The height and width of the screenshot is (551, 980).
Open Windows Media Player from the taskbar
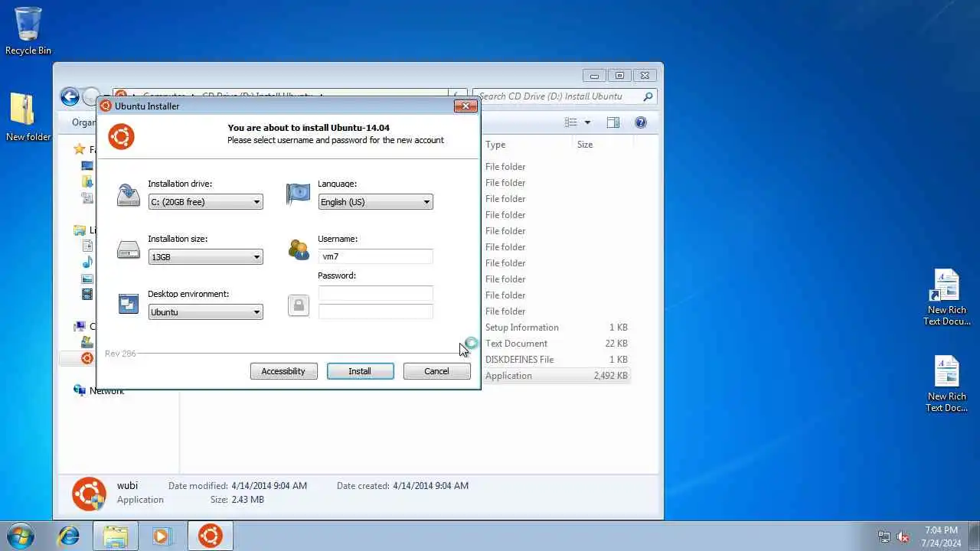pyautogui.click(x=162, y=536)
